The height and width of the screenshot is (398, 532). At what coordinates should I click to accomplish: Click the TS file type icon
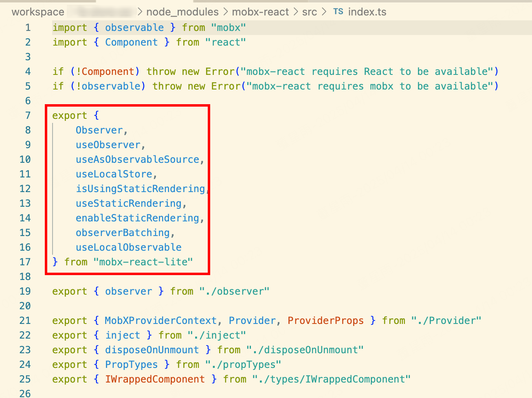[x=338, y=11]
